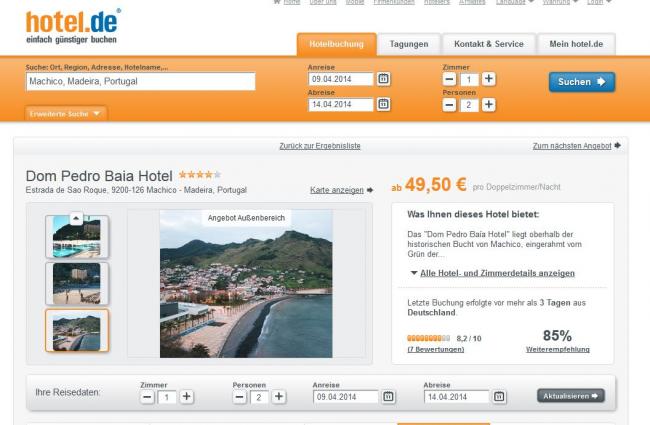Open calendar for Anreise in Reisedaten row
Image resolution: width=650 pixels, height=425 pixels.
click(x=388, y=397)
